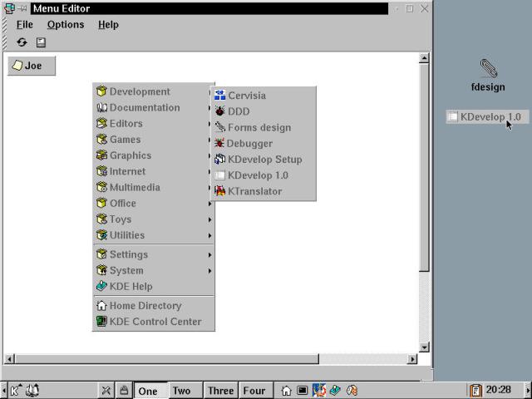Screen dimensions: 532x399
Task: Select the DDD bug icon entry
Action: [x=220, y=111]
